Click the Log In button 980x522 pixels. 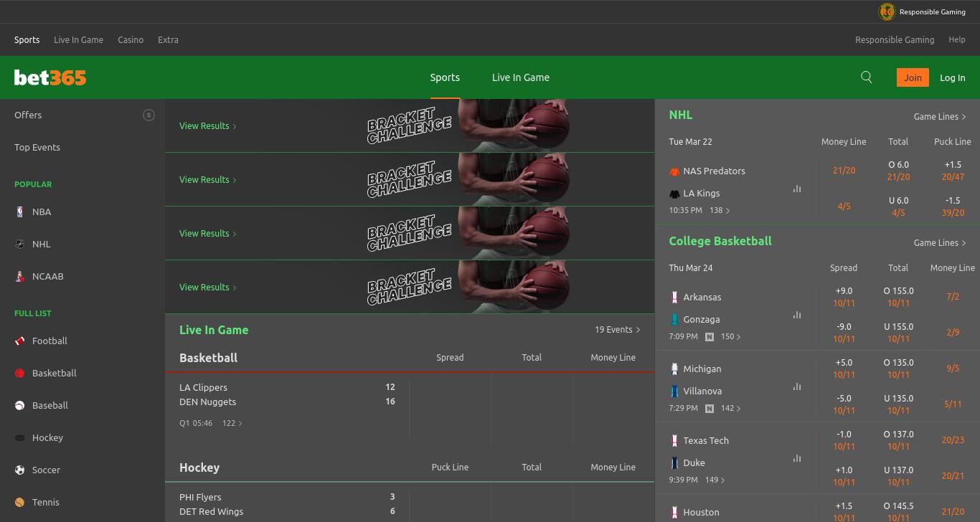(953, 77)
